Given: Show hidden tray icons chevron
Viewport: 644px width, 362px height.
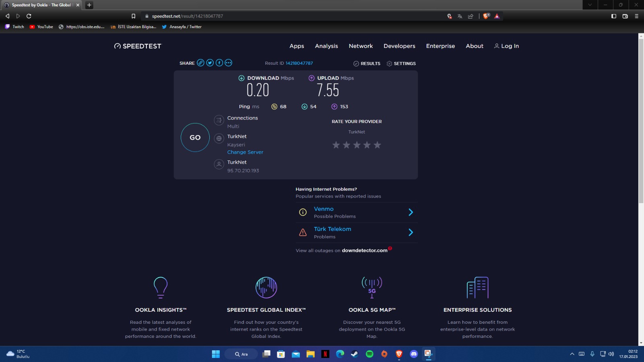Looking at the screenshot, I should [x=572, y=354].
